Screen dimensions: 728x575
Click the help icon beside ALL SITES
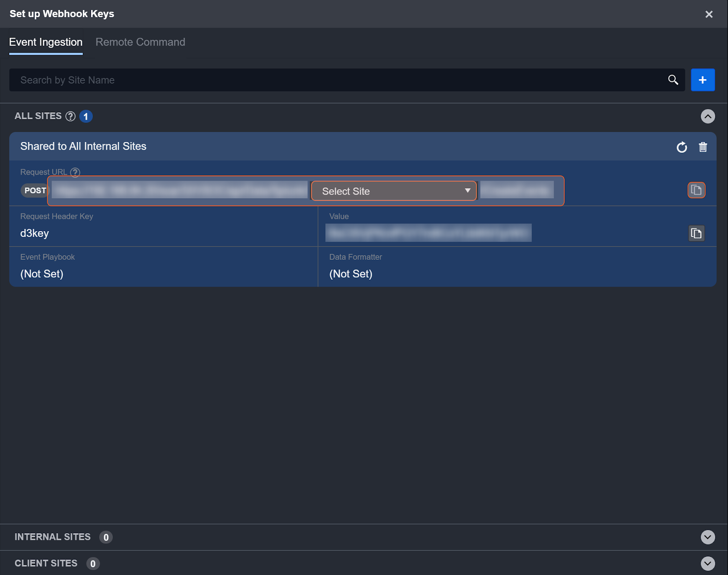[x=71, y=116]
